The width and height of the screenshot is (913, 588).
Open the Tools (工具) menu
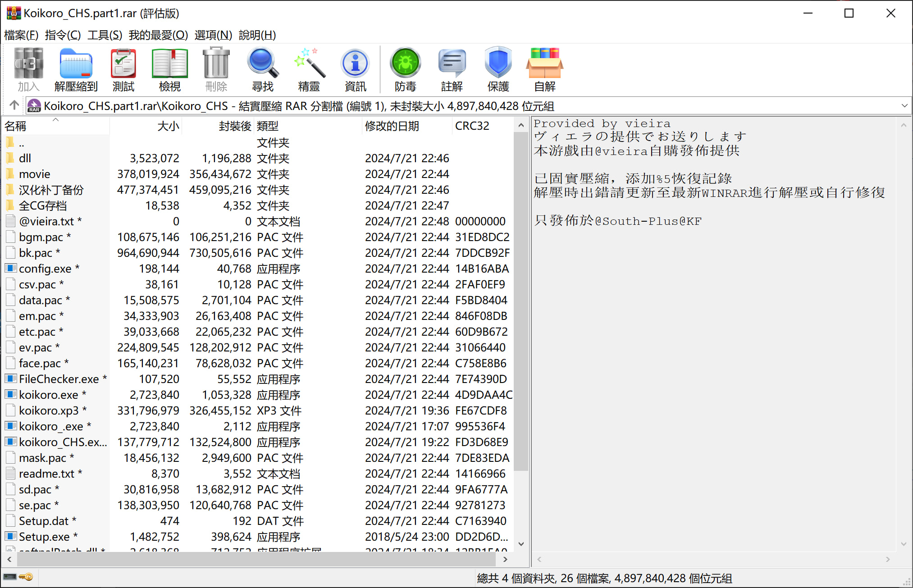pos(105,35)
